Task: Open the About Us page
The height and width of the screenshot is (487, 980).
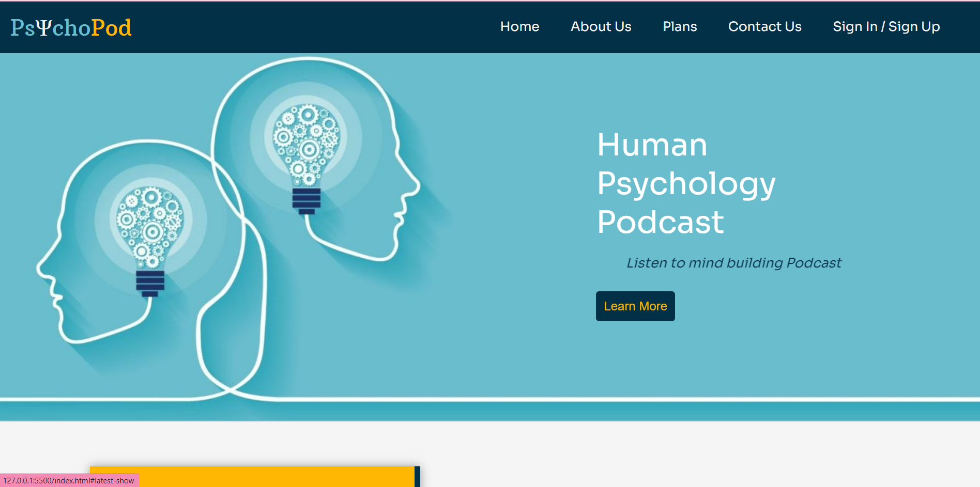Action: coord(601,26)
